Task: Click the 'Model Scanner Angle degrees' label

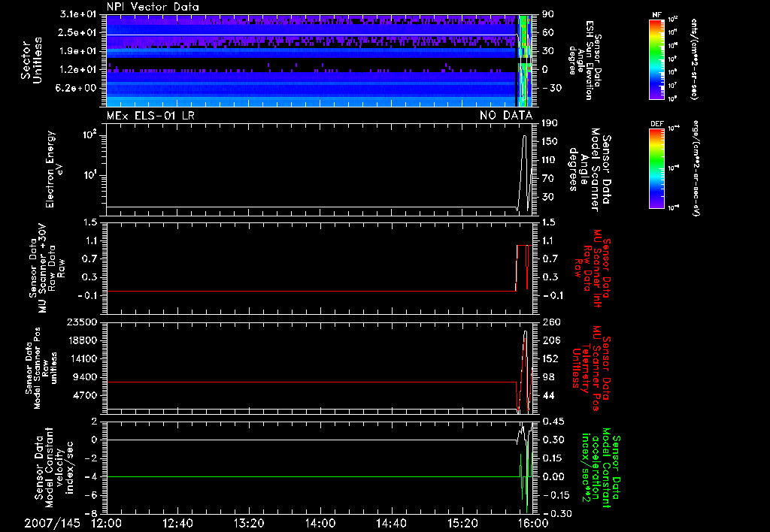Action: [x=591, y=170]
